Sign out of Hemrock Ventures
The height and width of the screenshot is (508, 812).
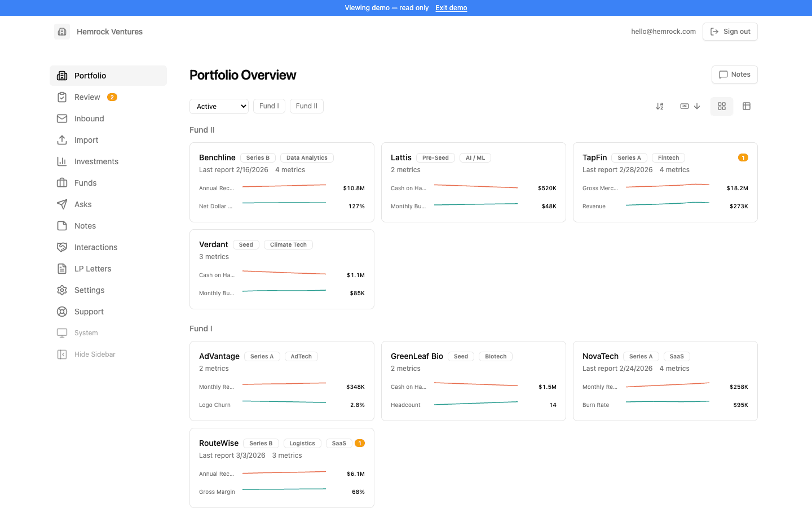tap(730, 32)
